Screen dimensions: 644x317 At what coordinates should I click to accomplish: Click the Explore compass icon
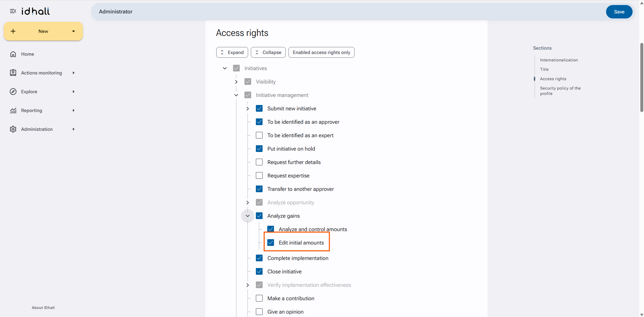[13, 92]
